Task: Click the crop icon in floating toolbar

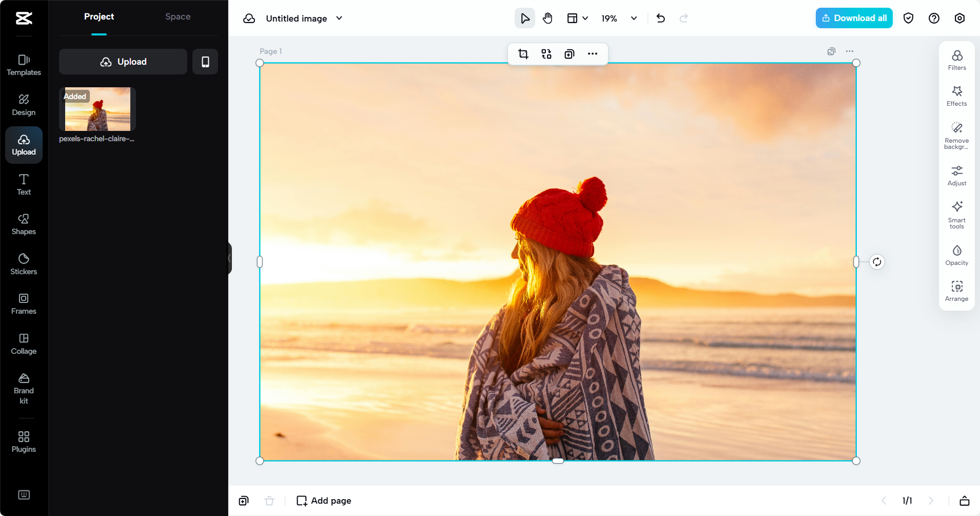Action: (x=523, y=54)
